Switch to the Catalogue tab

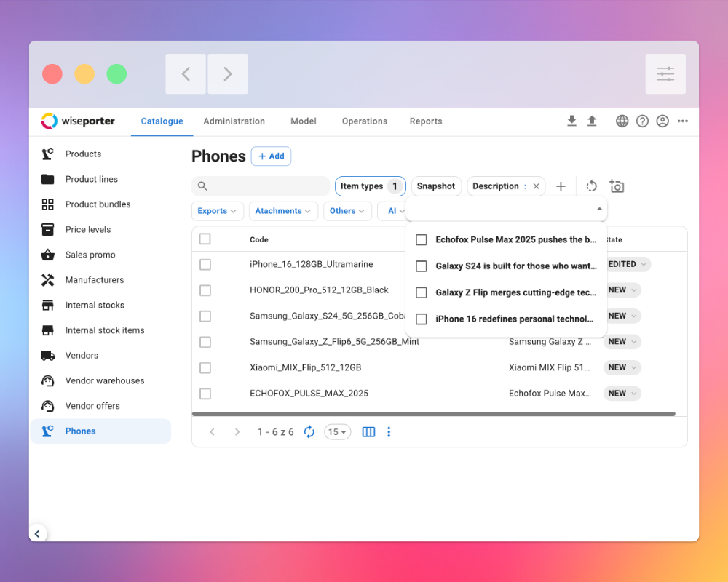162,121
